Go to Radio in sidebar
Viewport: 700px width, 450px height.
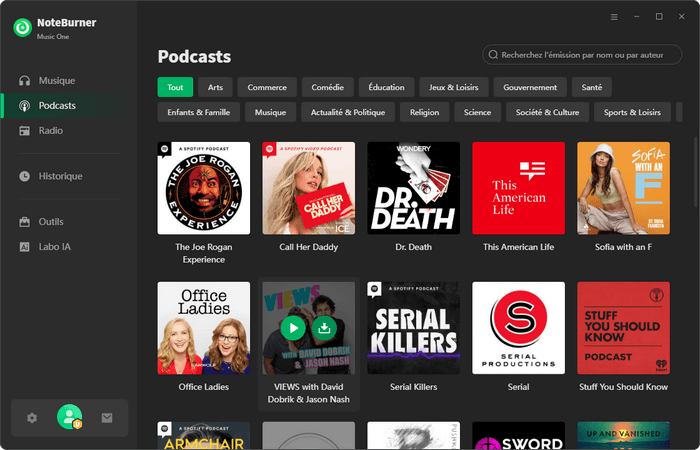(50, 130)
